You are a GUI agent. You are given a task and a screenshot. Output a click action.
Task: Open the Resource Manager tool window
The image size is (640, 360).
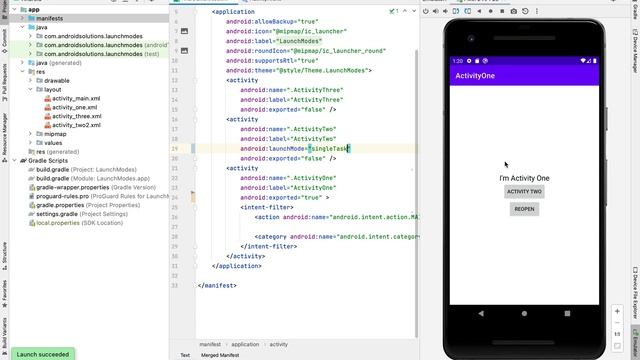[x=4, y=138]
